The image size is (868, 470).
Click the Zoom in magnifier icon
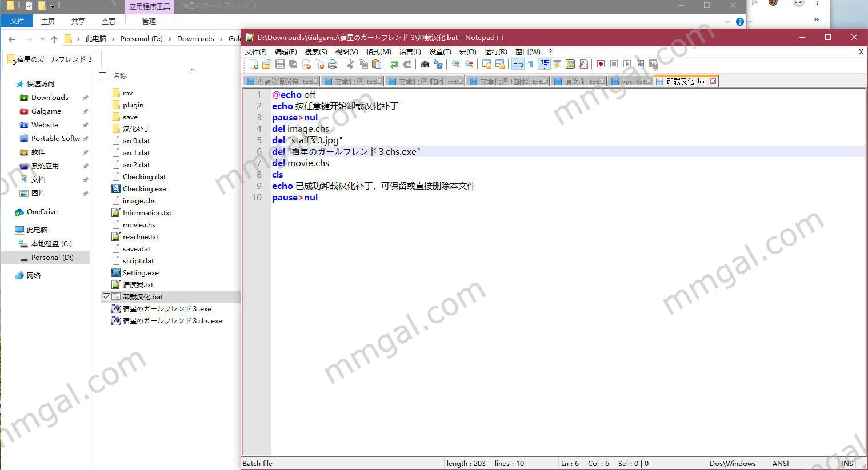coord(456,64)
